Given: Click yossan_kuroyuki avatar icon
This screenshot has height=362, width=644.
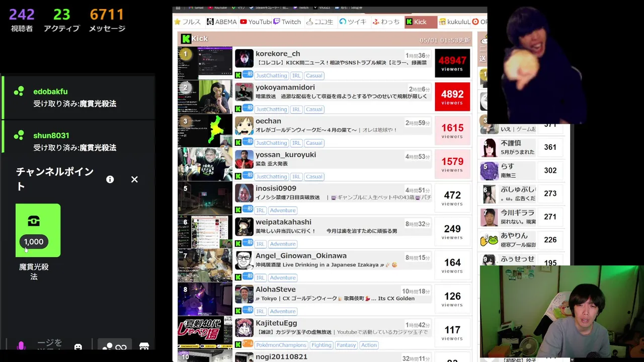Looking at the screenshot, I should pyautogui.click(x=244, y=159).
